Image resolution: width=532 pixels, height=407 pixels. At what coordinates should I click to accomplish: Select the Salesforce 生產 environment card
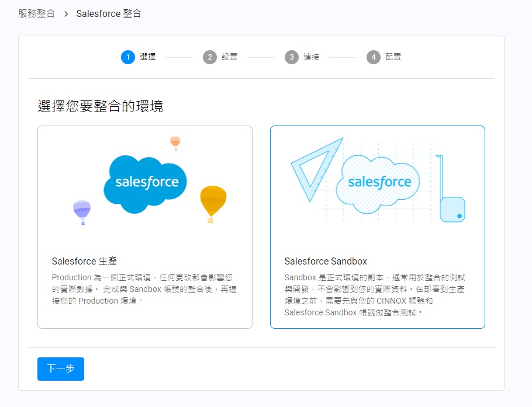145,227
